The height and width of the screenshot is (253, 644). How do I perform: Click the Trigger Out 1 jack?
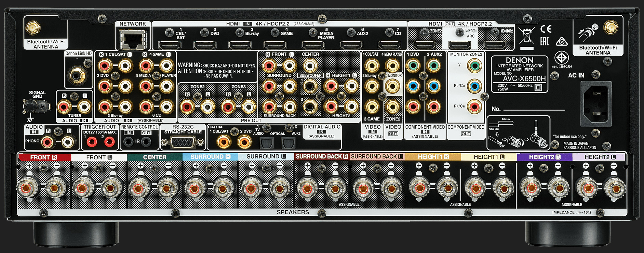[91, 141]
